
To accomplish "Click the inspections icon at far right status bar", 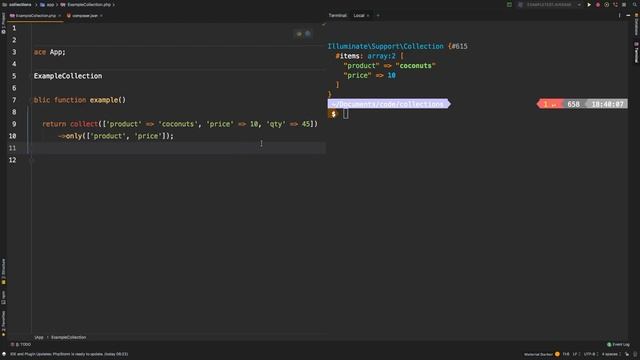I will tap(635, 354).
